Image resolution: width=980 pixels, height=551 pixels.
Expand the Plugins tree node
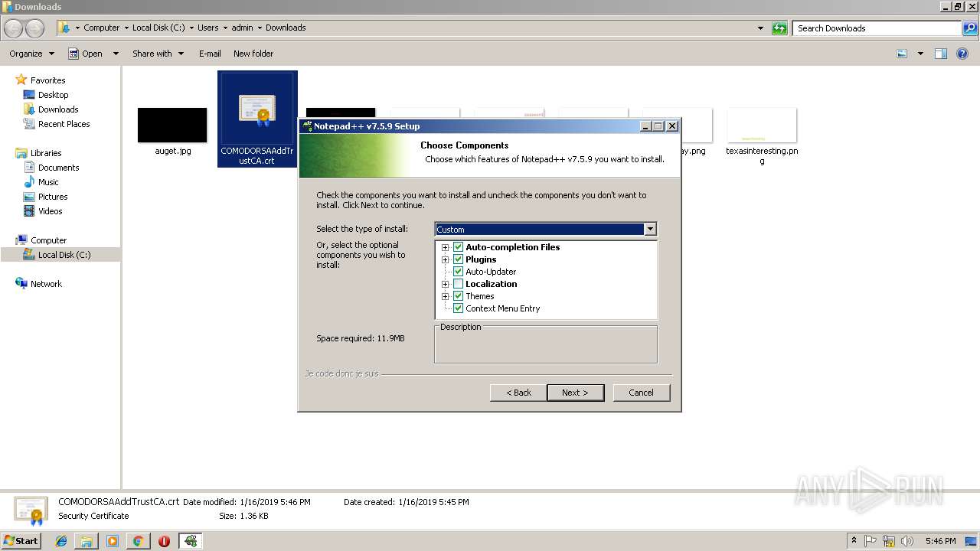pos(445,259)
